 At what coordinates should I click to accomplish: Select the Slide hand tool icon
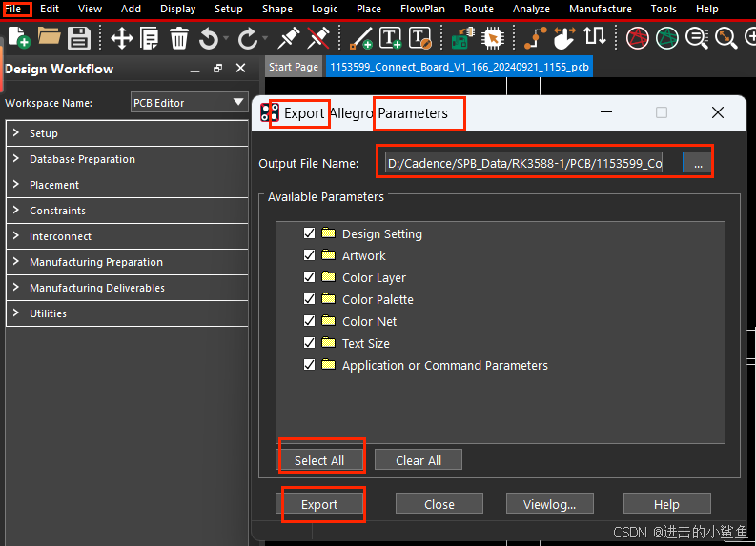[x=564, y=38]
